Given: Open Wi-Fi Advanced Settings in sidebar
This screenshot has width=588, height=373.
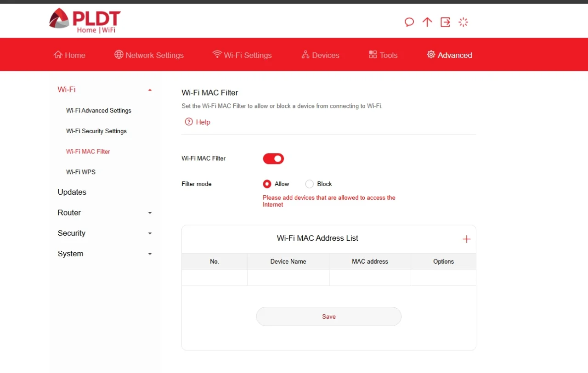Looking at the screenshot, I should click(99, 110).
